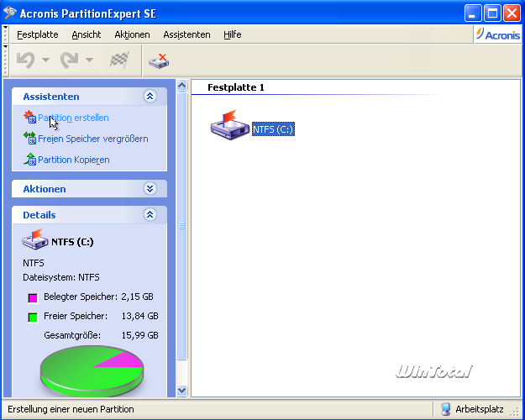Click the Acronis logo

(x=498, y=34)
